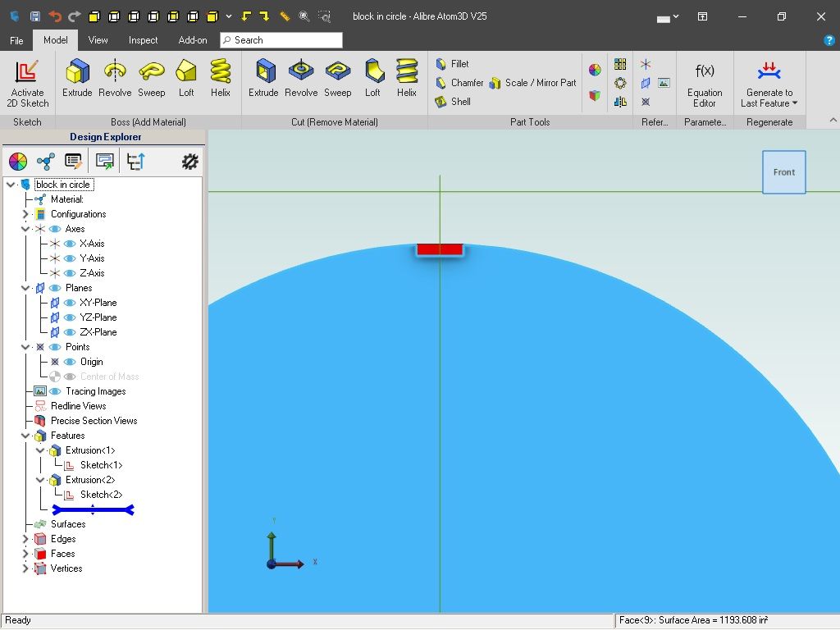This screenshot has width=840, height=630.
Task: Click the tree-with-up-arrow icon in Design Explorer
Action: 135,162
